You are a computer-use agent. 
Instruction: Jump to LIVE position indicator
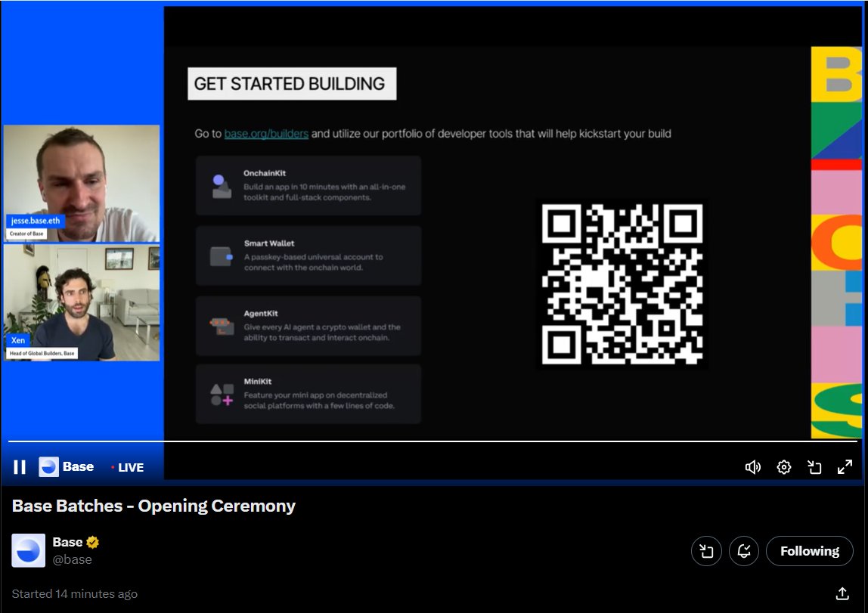pyautogui.click(x=128, y=467)
